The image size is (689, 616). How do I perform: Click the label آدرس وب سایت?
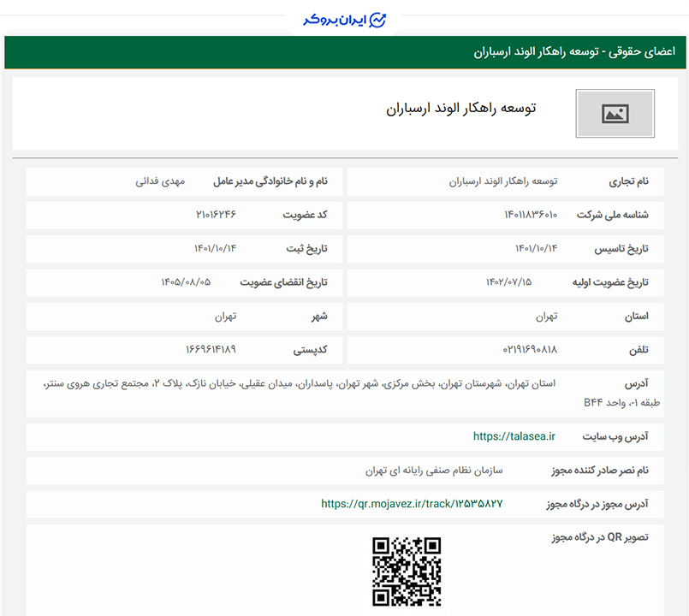coord(615,436)
